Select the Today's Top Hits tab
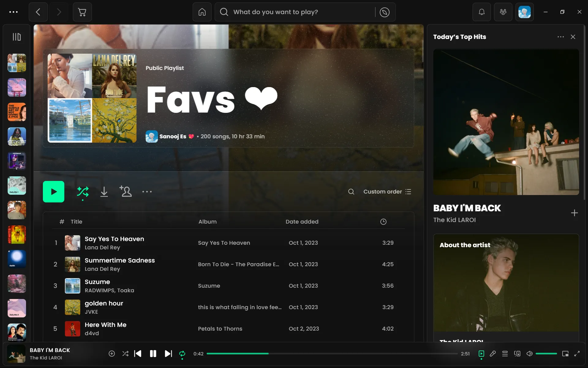 click(x=459, y=37)
